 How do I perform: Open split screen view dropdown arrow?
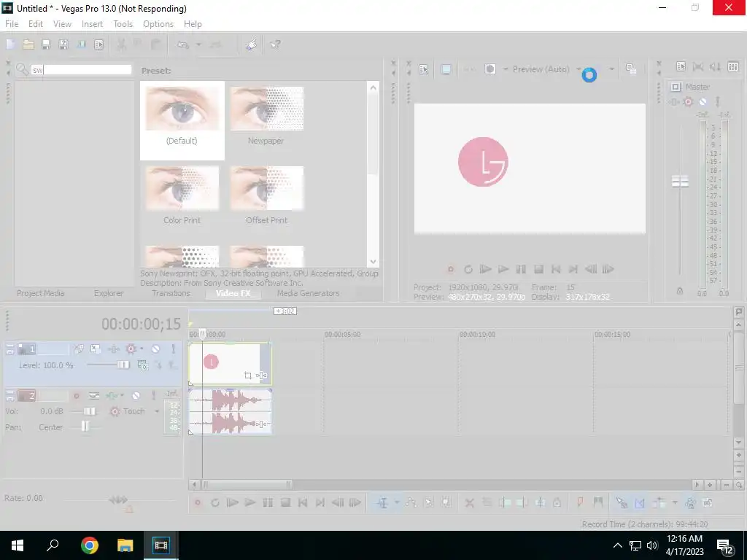[x=506, y=69]
